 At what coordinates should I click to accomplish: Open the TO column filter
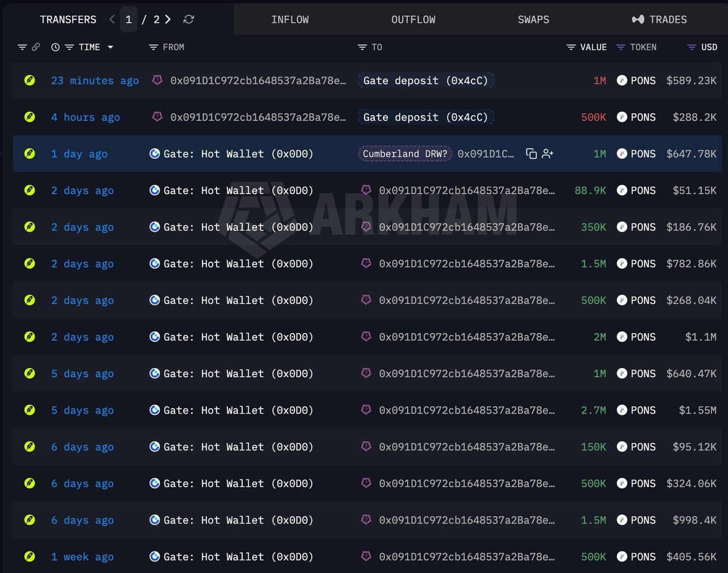362,47
